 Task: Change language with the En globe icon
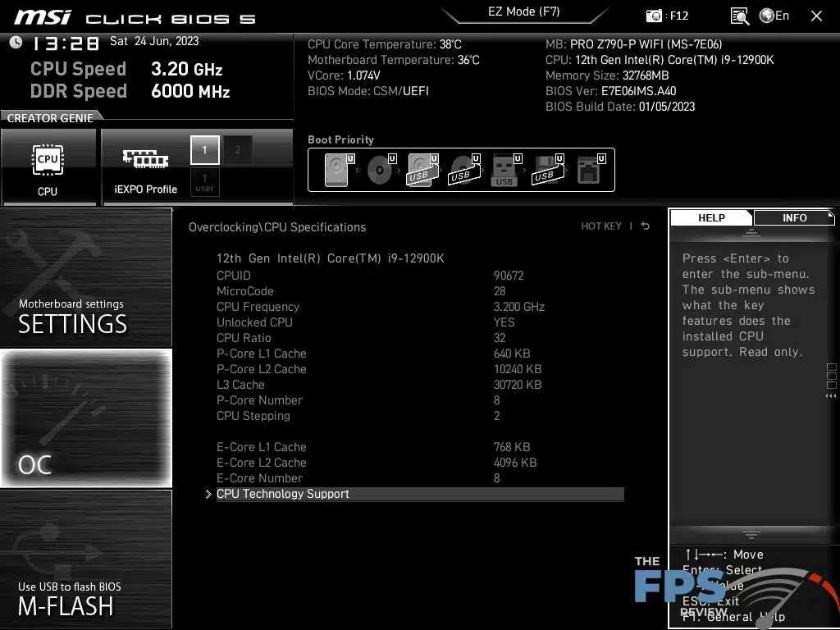coord(774,16)
